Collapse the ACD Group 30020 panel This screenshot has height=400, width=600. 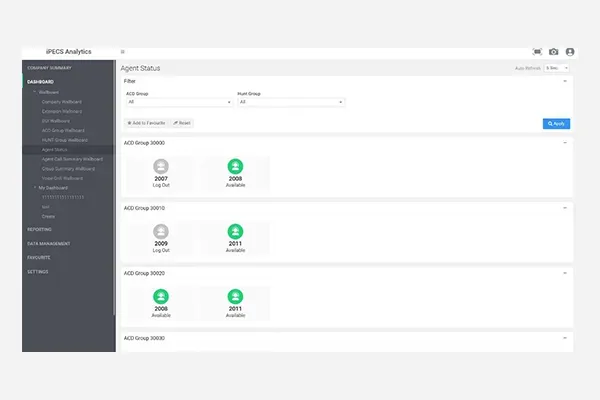[x=565, y=273]
